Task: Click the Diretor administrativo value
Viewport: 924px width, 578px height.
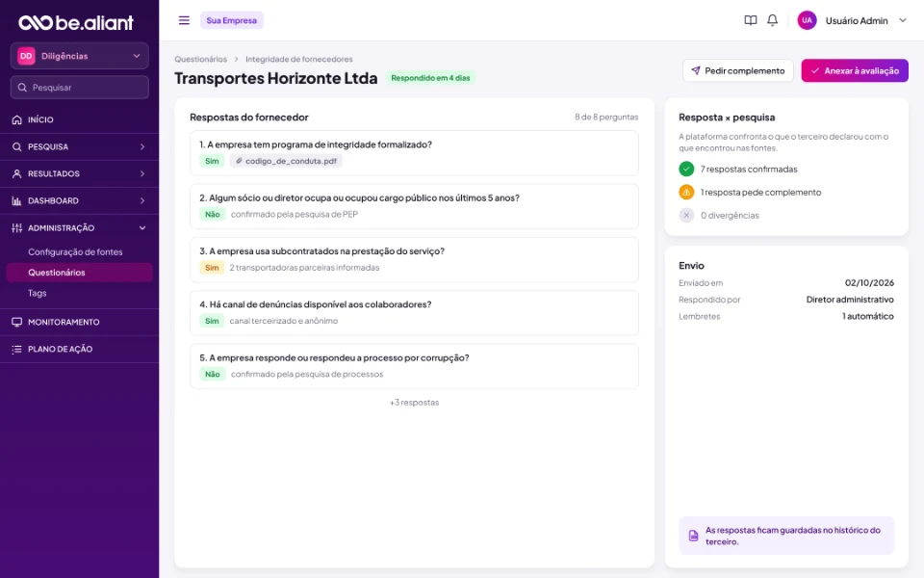Action: (x=850, y=300)
